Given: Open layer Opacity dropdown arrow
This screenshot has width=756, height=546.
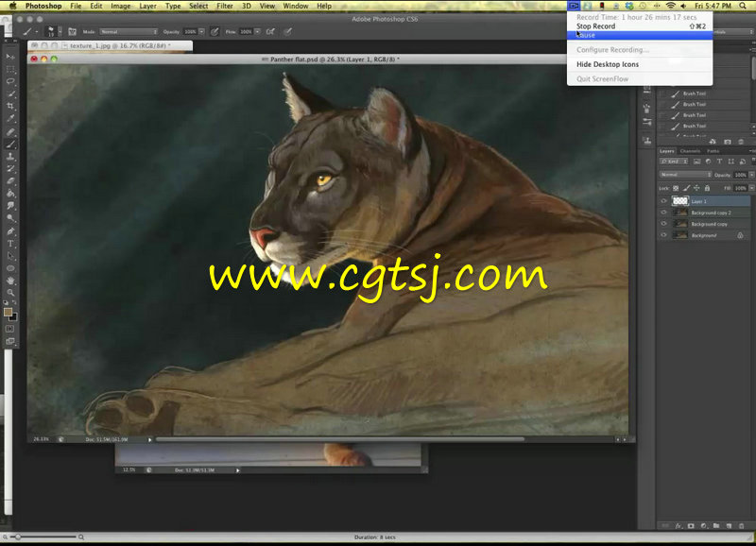Looking at the screenshot, I should (x=751, y=175).
